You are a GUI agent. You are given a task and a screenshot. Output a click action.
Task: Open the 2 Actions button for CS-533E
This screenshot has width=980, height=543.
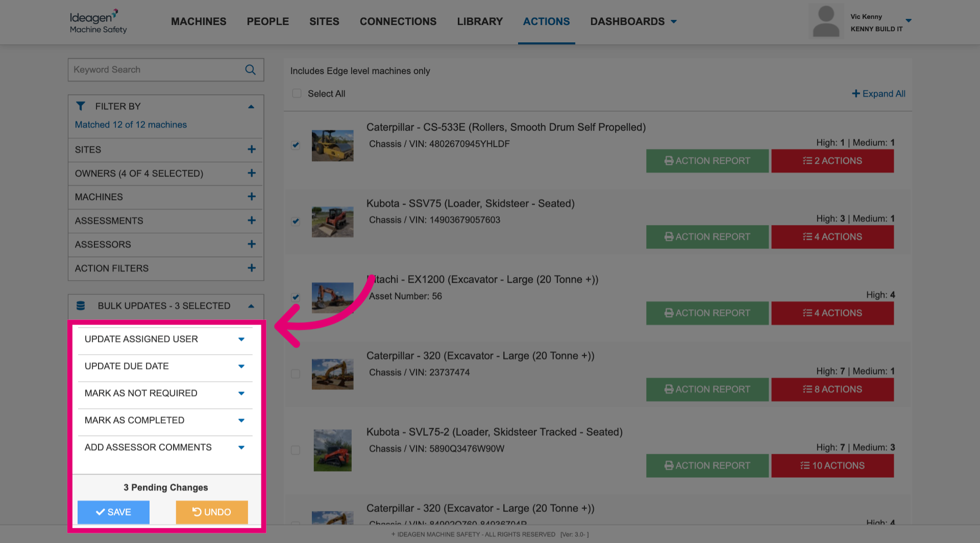832,161
